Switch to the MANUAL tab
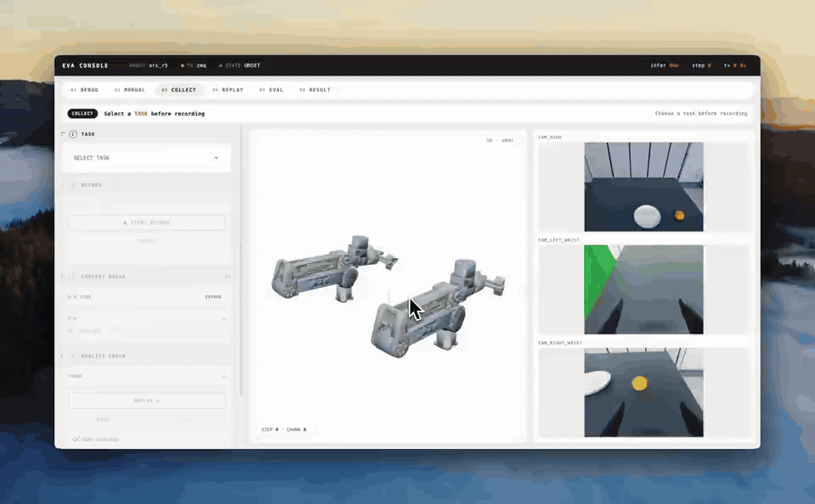 pos(129,90)
